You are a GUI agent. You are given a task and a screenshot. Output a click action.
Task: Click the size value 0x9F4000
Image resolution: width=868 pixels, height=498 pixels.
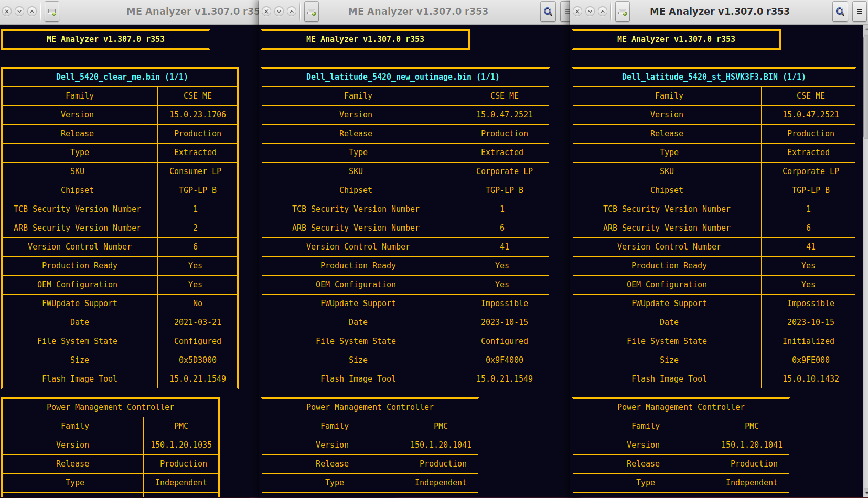pyautogui.click(x=505, y=360)
